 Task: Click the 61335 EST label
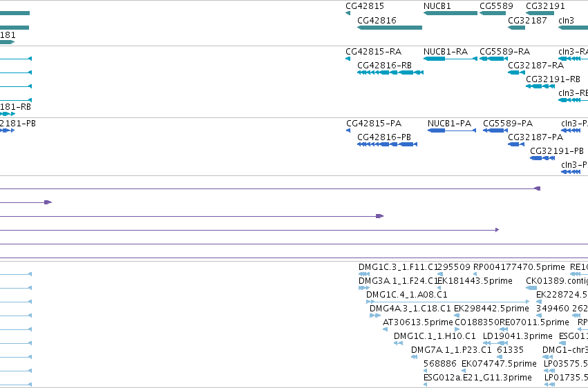(511, 350)
